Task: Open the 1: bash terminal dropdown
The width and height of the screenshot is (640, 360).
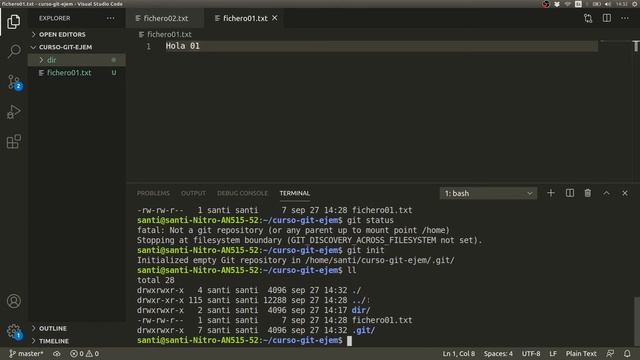Action: coord(488,193)
